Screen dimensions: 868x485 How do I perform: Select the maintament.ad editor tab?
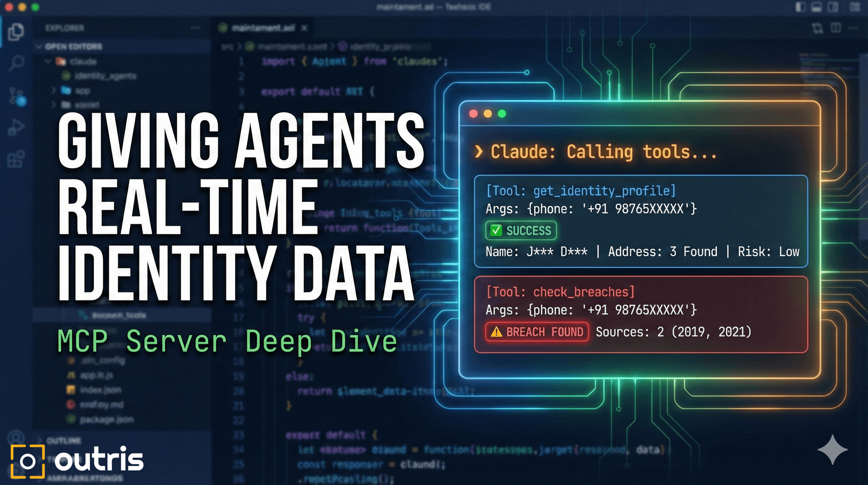point(262,28)
